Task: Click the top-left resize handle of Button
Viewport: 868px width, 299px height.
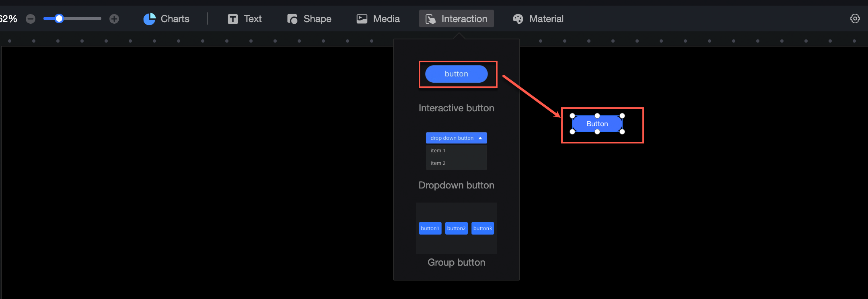Action: [x=572, y=116]
